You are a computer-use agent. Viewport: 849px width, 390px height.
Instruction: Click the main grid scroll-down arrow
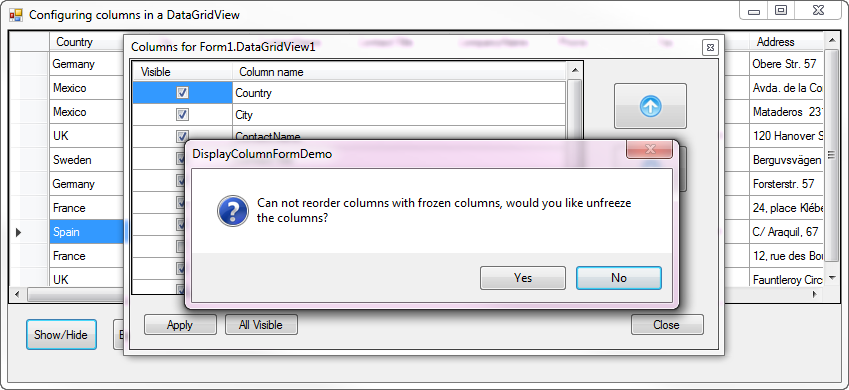[831, 280]
